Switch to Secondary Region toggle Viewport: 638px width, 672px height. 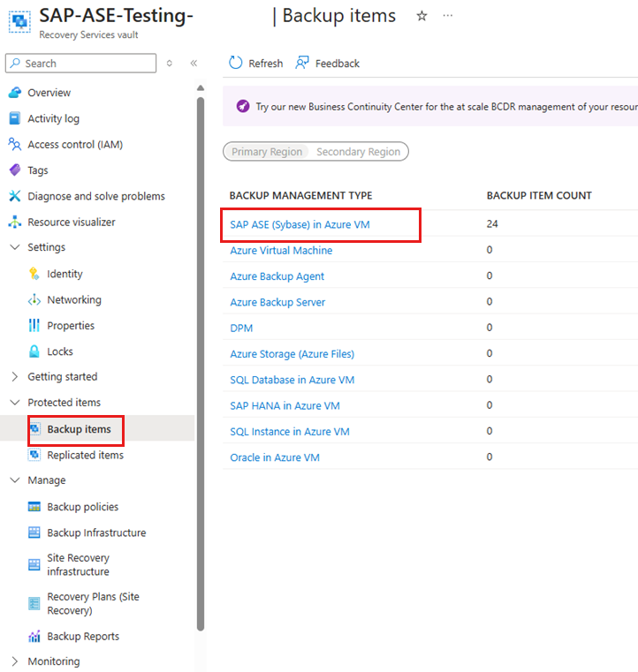[x=358, y=152]
